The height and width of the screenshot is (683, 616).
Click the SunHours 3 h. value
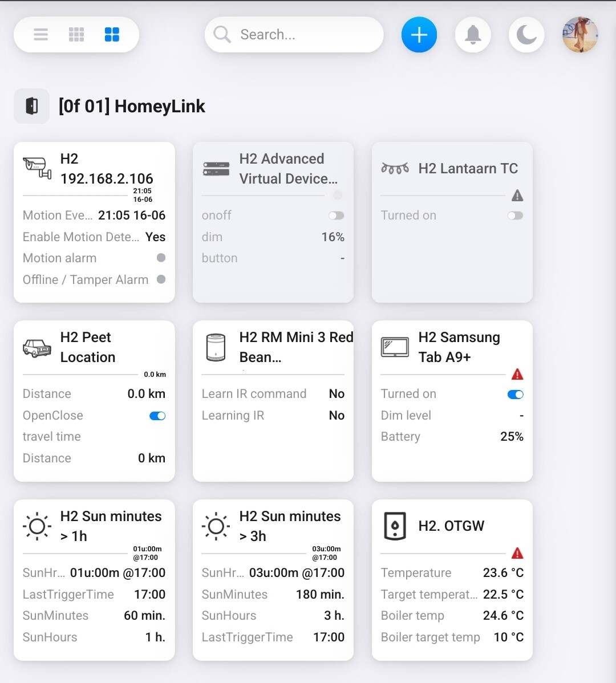[334, 616]
